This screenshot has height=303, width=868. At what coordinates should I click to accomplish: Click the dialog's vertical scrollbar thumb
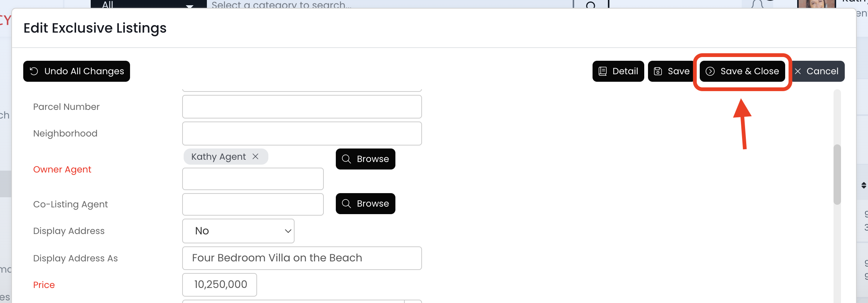pyautogui.click(x=837, y=174)
